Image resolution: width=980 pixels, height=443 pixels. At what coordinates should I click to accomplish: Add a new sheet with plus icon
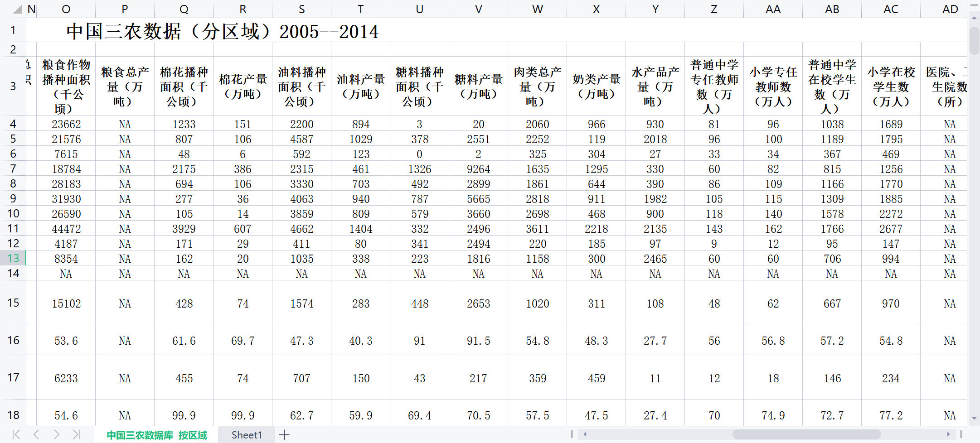pyautogui.click(x=284, y=435)
